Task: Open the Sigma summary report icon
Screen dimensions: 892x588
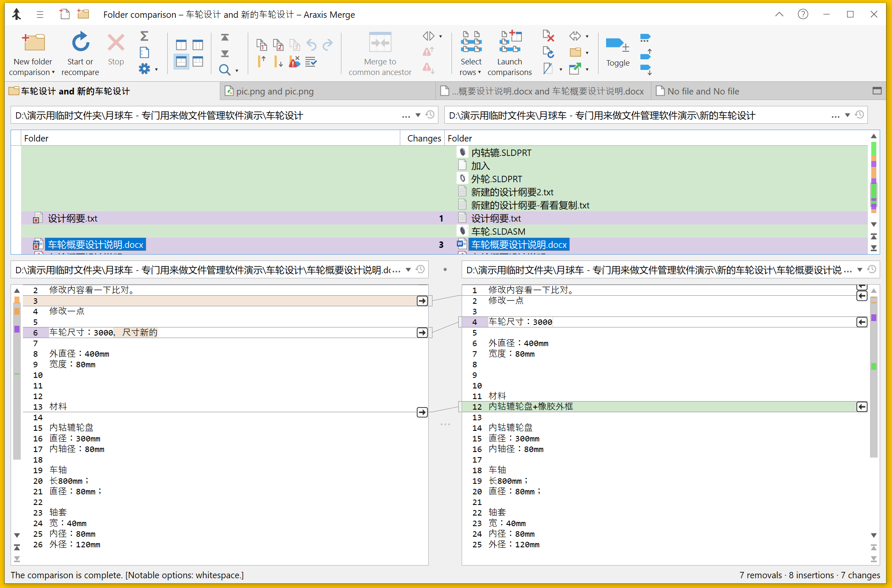Action: click(144, 36)
